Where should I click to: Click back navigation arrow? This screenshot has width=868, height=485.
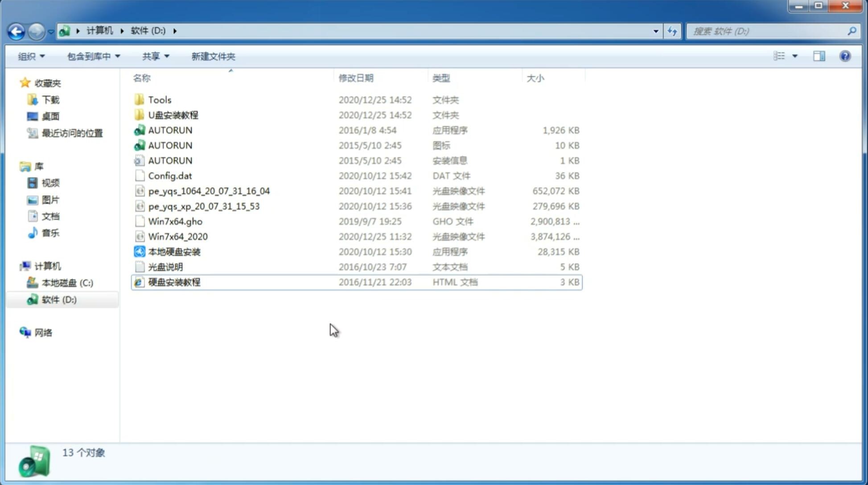(16, 30)
